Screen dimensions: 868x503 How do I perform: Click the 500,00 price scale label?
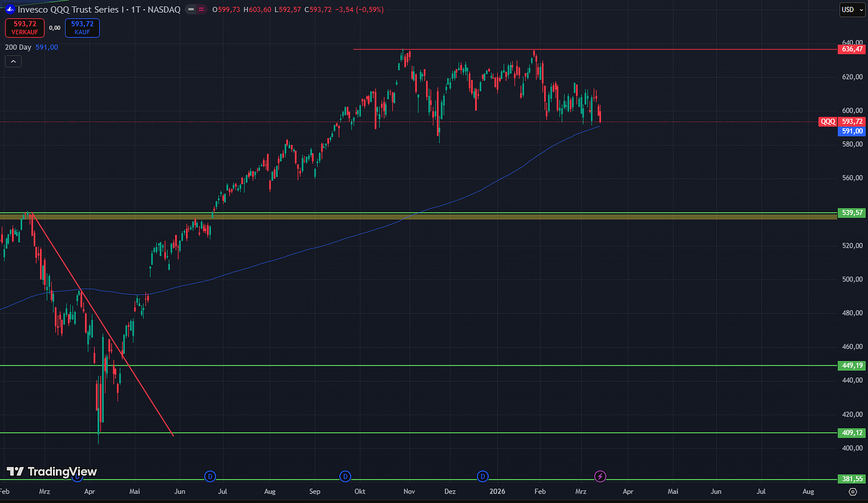852,279
